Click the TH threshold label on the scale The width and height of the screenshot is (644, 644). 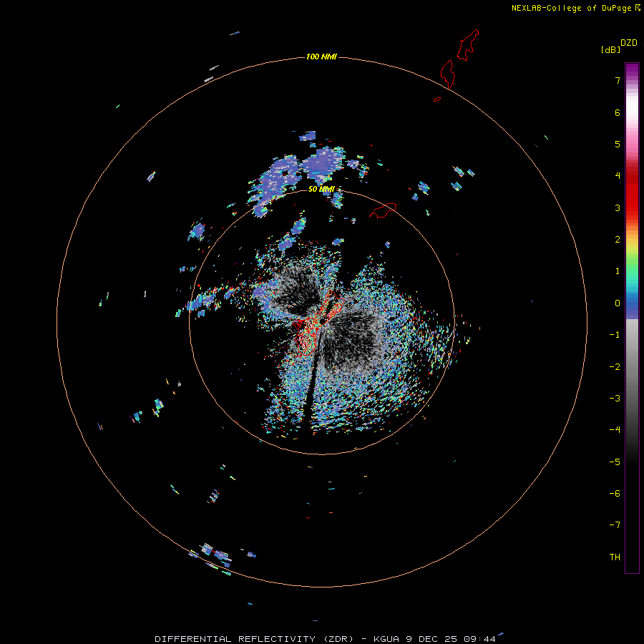(615, 557)
